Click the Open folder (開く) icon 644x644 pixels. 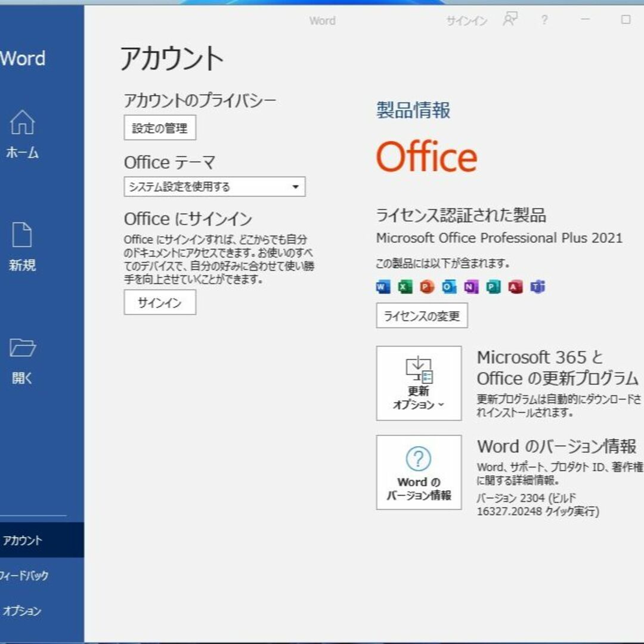point(23,348)
